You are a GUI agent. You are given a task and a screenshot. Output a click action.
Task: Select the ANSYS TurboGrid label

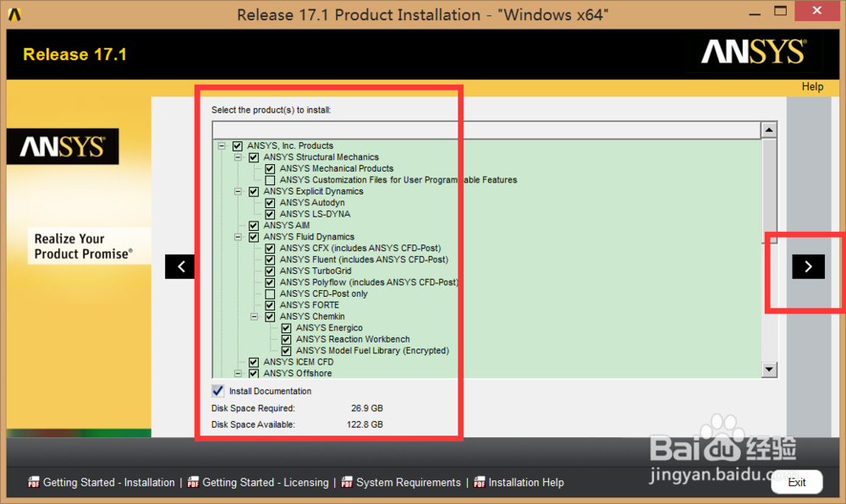316,271
